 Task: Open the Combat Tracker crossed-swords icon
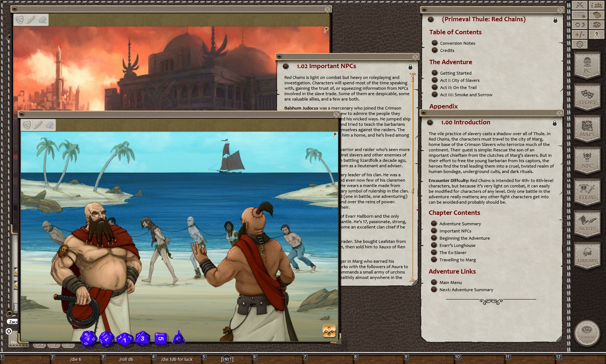[580, 5]
